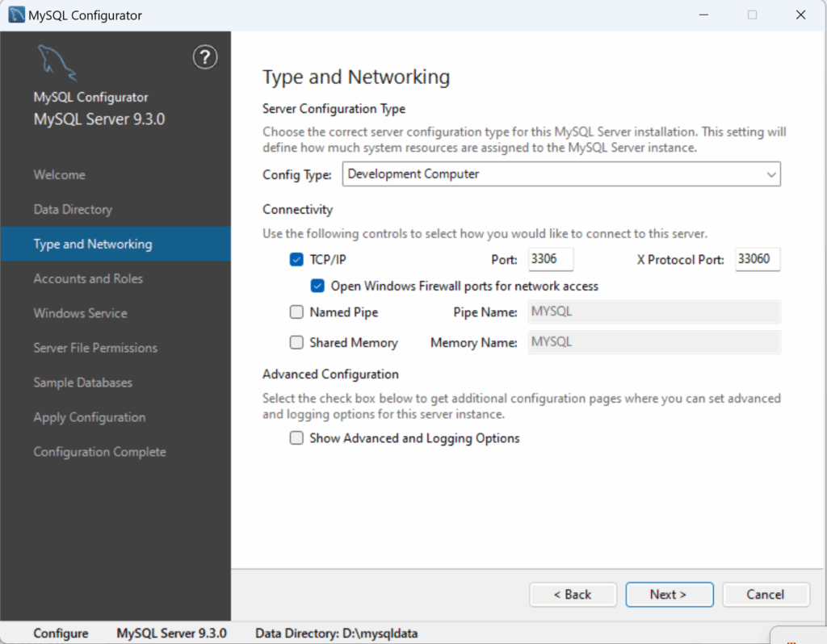Select Sample Databases in the sidebar
Viewport: 827px width, 644px height.
coord(82,383)
